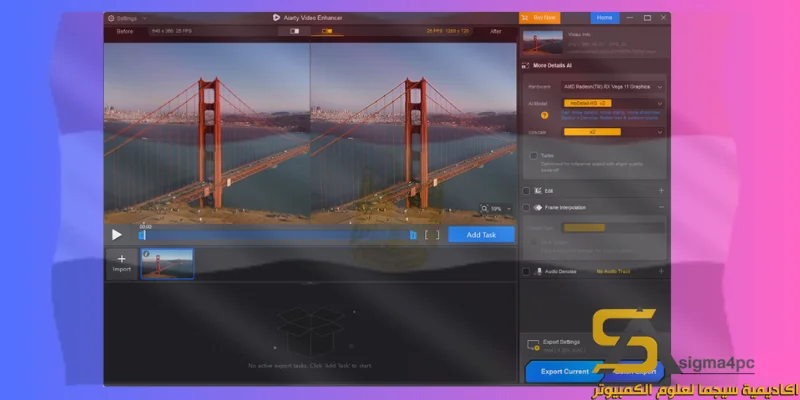
Task: Move the timeline start trim handle
Action: [x=142, y=235]
